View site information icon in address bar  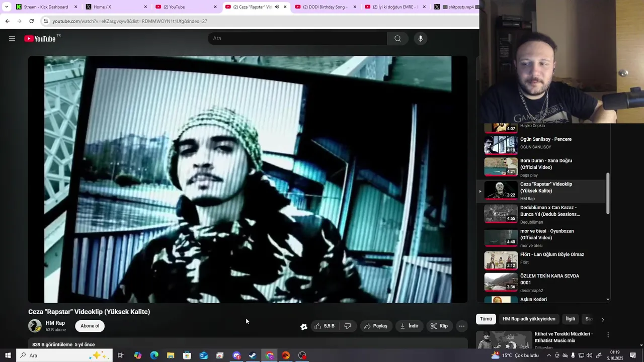[45, 21]
